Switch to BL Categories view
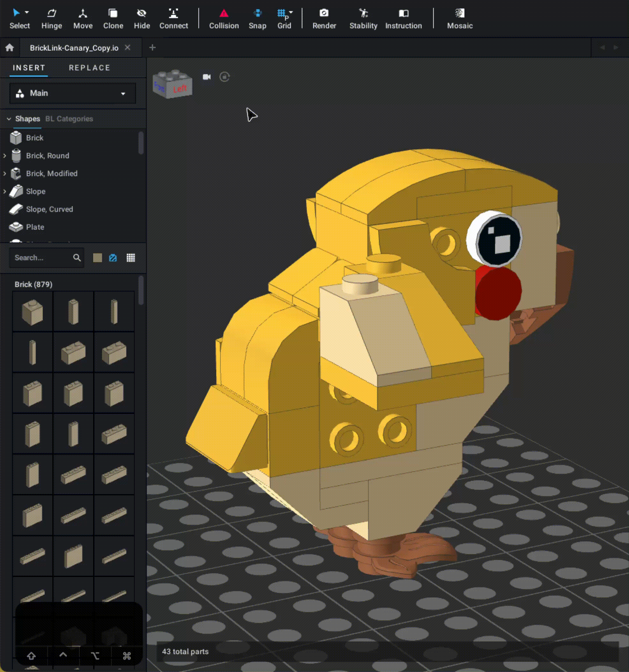 [69, 119]
